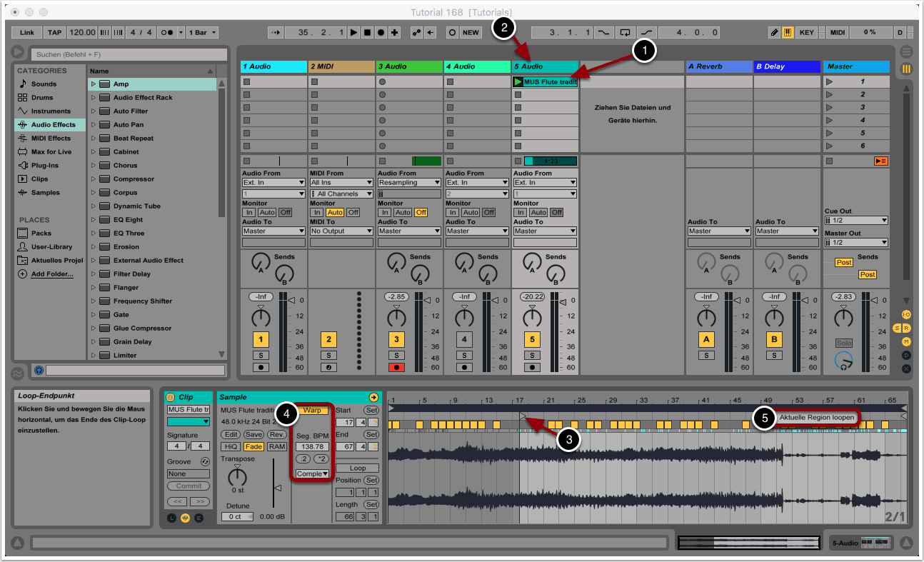
Task: Click the Draw Mode pencil icon
Action: click(x=775, y=33)
